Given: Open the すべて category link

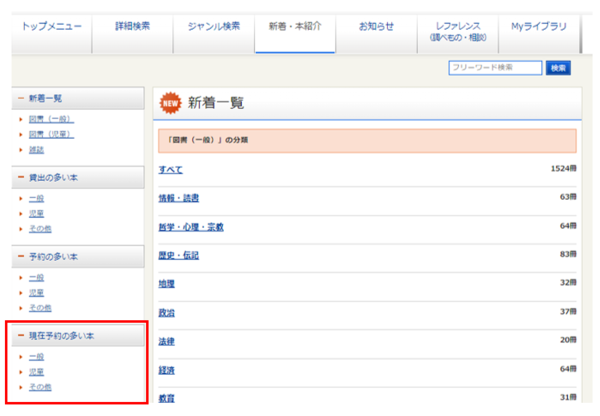Looking at the screenshot, I should point(171,170).
